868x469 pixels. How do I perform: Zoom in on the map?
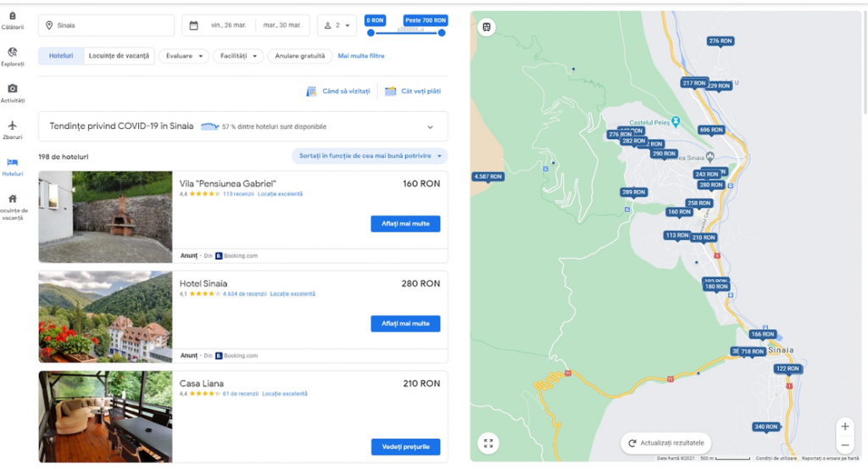[844, 426]
